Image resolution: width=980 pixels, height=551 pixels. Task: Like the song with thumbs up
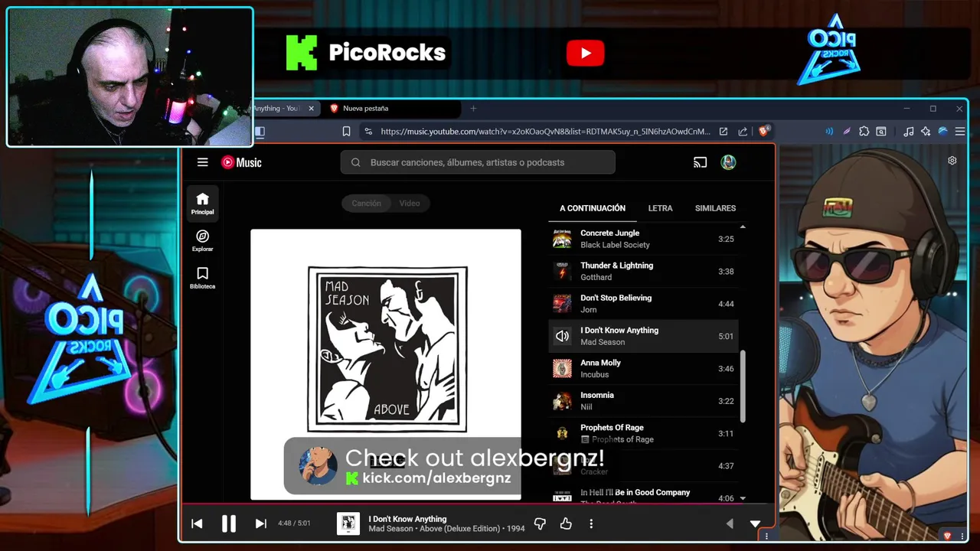(566, 523)
